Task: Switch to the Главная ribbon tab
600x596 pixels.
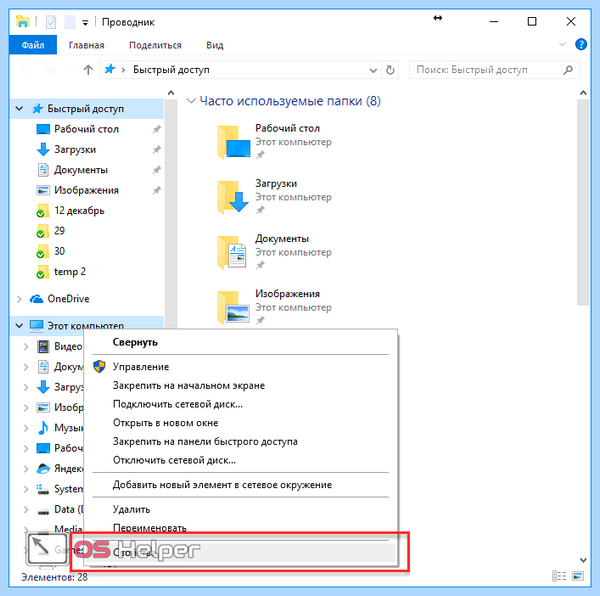Action: click(x=86, y=45)
